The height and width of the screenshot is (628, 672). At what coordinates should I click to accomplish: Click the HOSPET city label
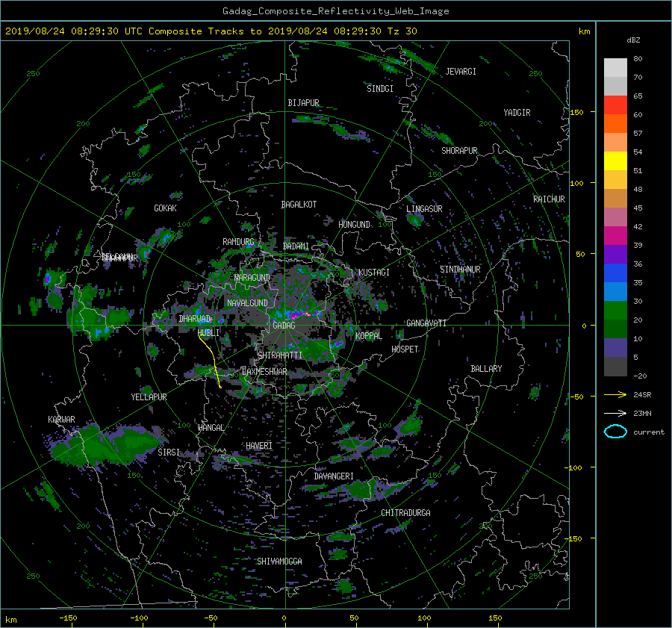(x=405, y=349)
